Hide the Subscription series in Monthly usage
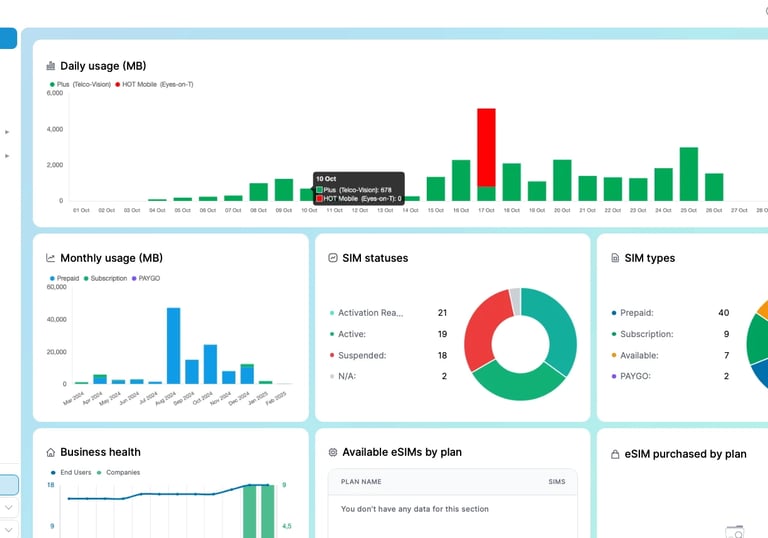This screenshot has width=768, height=538. point(105,278)
